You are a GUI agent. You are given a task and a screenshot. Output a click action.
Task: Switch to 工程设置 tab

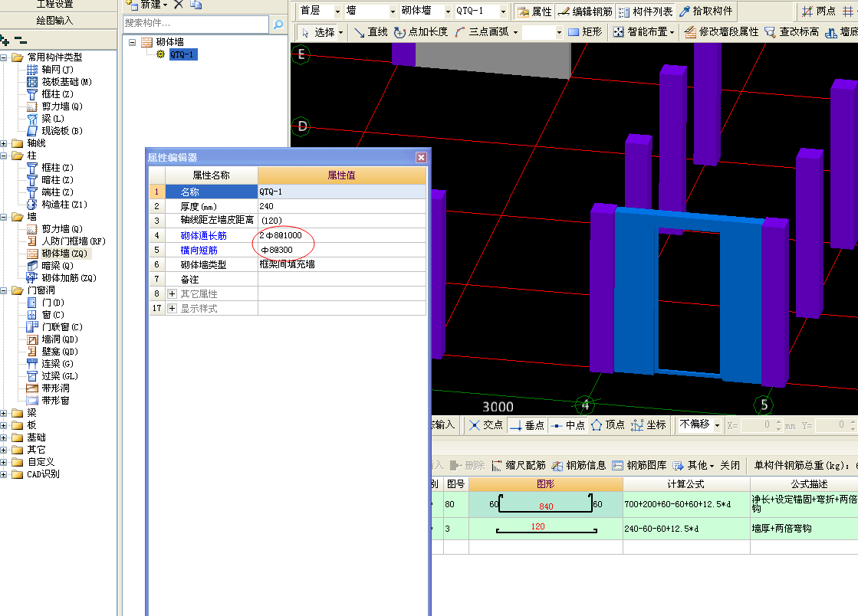54,5
